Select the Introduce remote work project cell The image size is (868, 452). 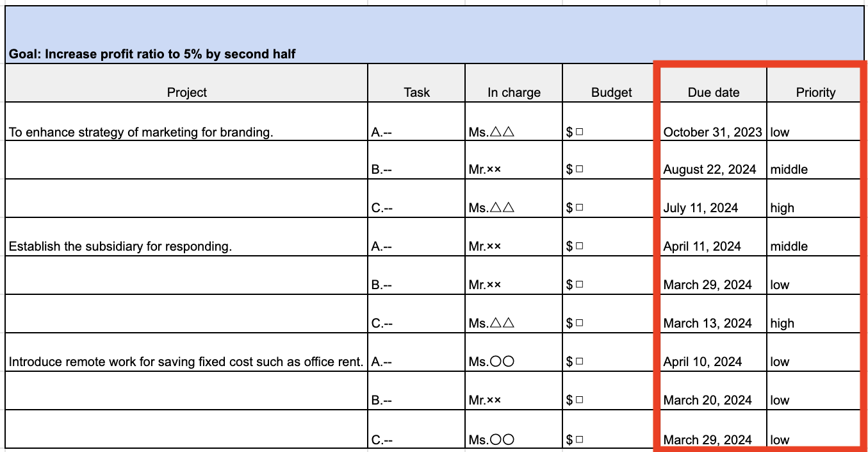pos(186,362)
